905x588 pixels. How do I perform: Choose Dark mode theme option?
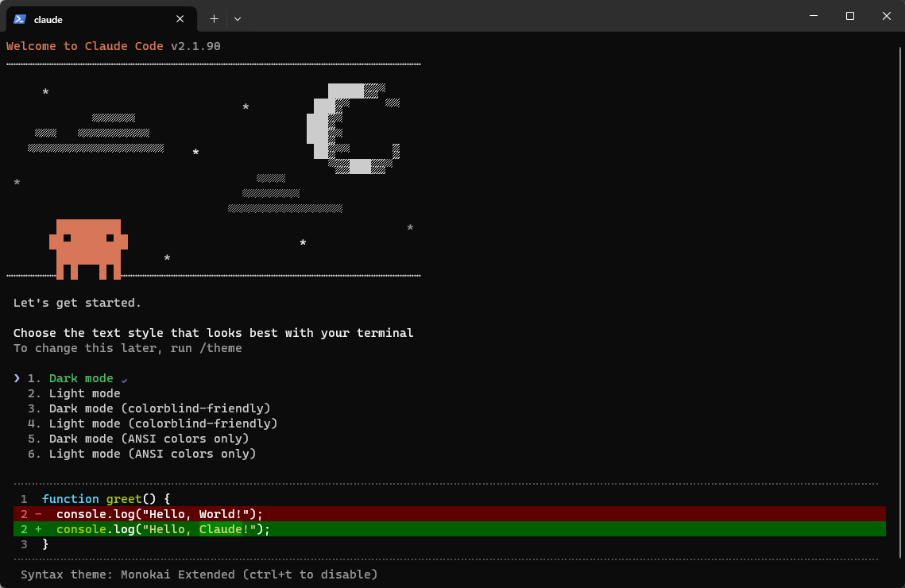pos(81,378)
